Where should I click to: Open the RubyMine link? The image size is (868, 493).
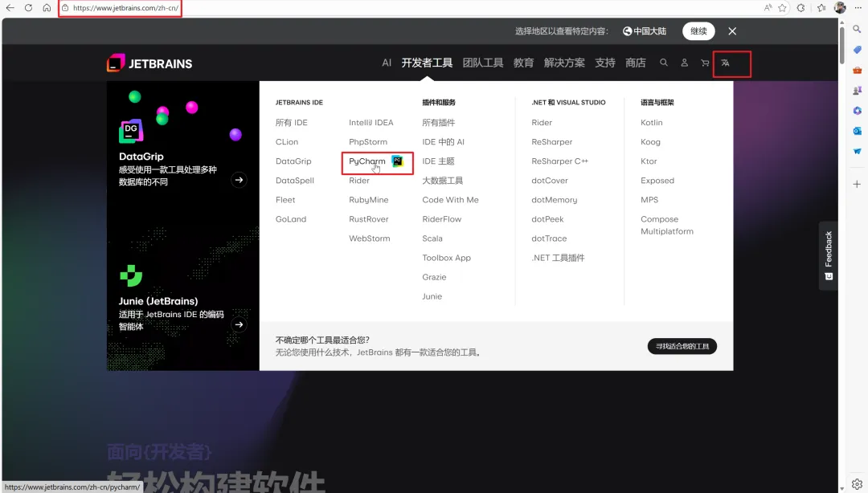tap(369, 200)
